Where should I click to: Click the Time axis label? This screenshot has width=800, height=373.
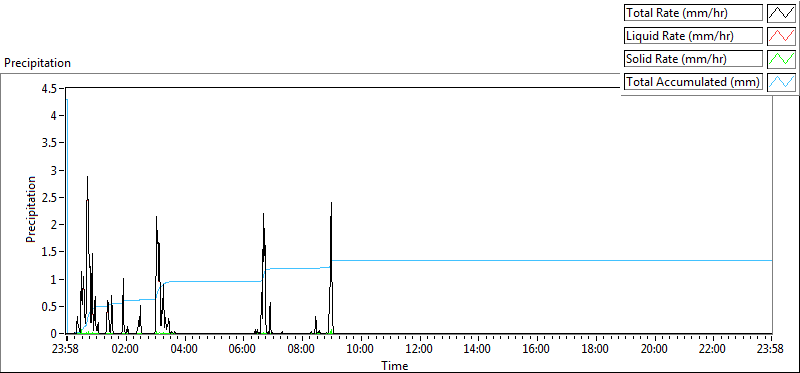click(x=395, y=366)
